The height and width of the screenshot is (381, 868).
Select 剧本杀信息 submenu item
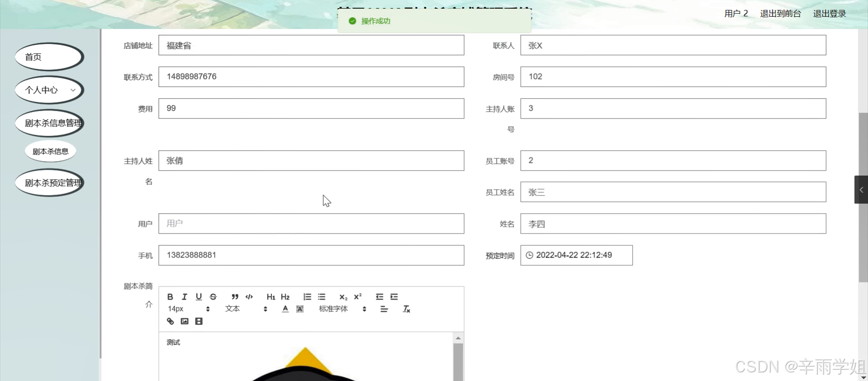(51, 152)
